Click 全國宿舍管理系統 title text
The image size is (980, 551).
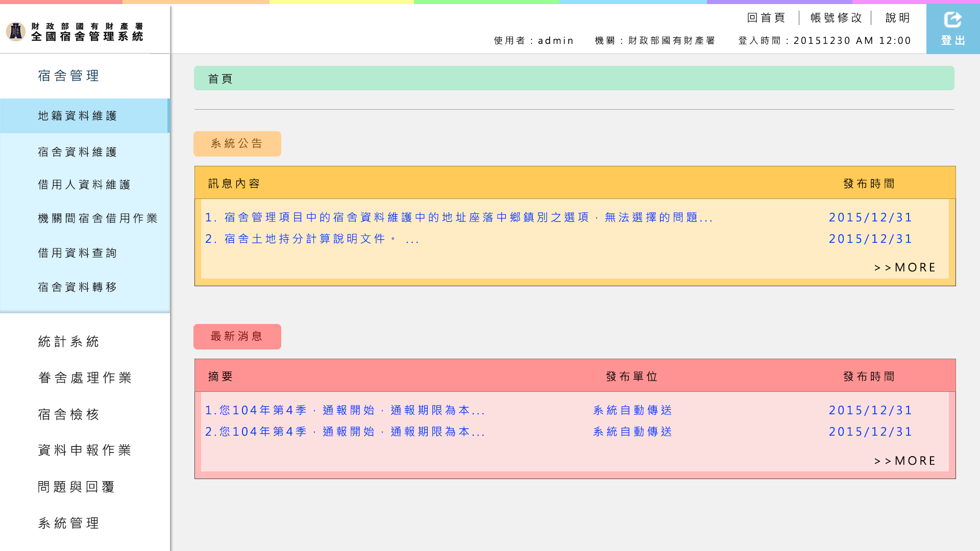pos(87,37)
